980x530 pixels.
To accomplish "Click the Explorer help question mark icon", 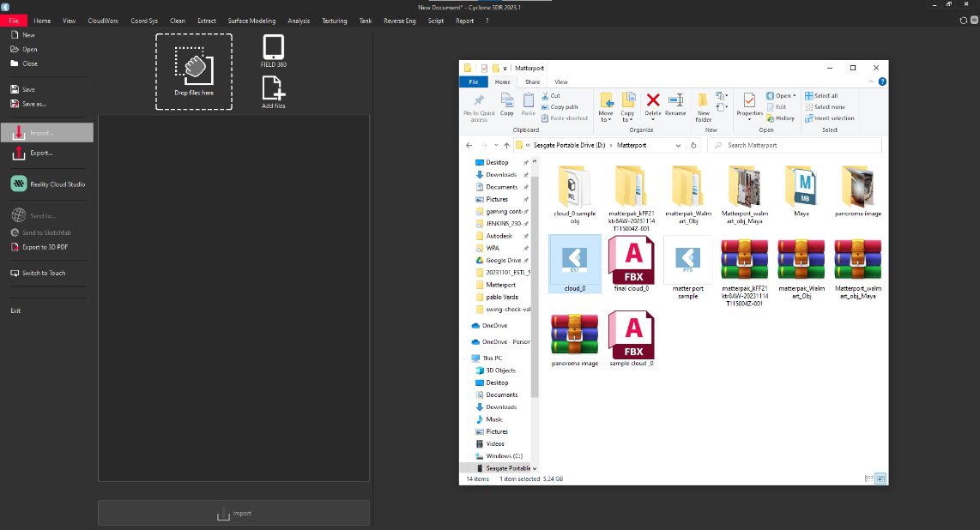I will pyautogui.click(x=882, y=81).
